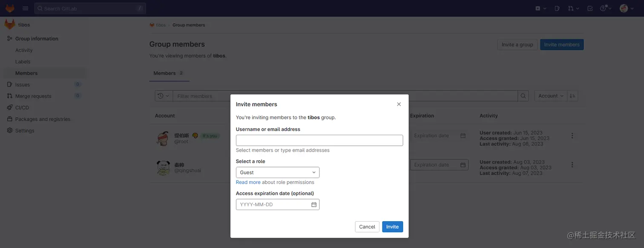Open CI/CD in sidebar
Viewport: 644px width, 248px height.
pos(22,107)
